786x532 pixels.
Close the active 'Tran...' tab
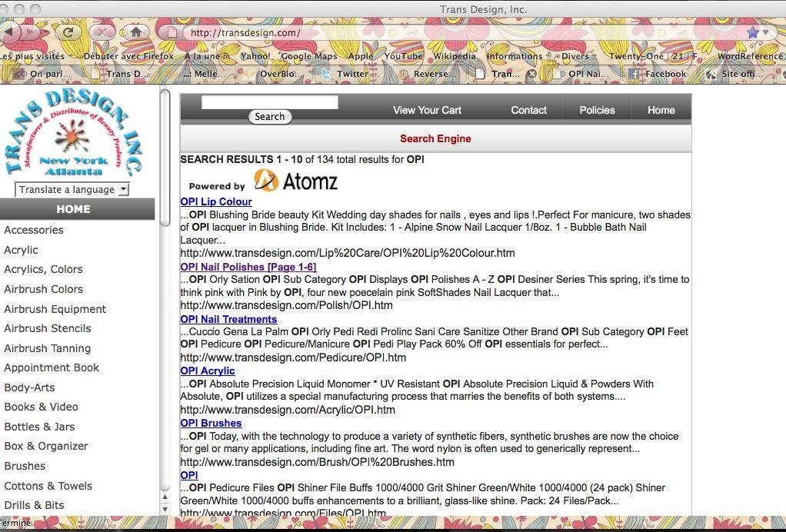pos(532,74)
